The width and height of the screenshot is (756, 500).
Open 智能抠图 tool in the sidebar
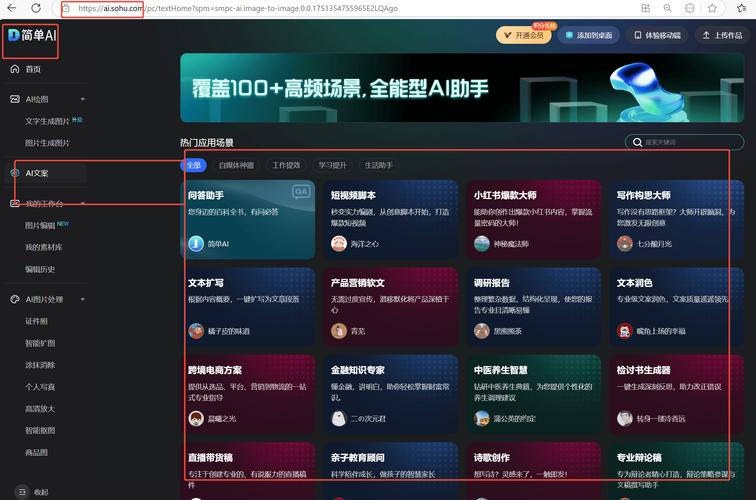(40, 431)
